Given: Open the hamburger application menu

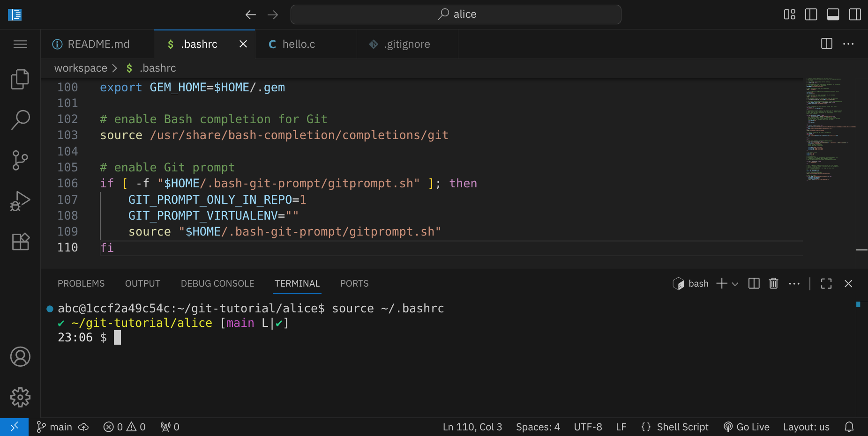Looking at the screenshot, I should [x=20, y=44].
